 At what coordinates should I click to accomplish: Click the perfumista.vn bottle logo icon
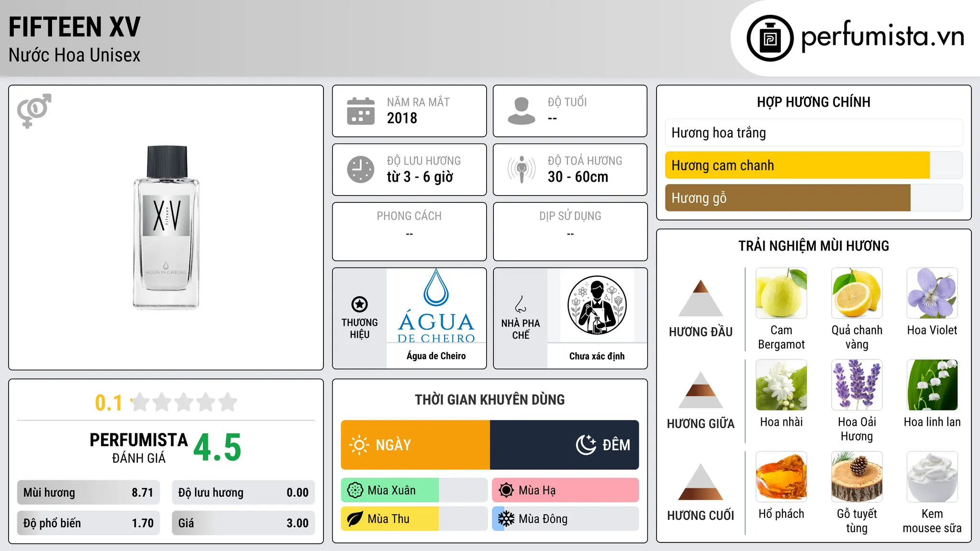click(770, 38)
